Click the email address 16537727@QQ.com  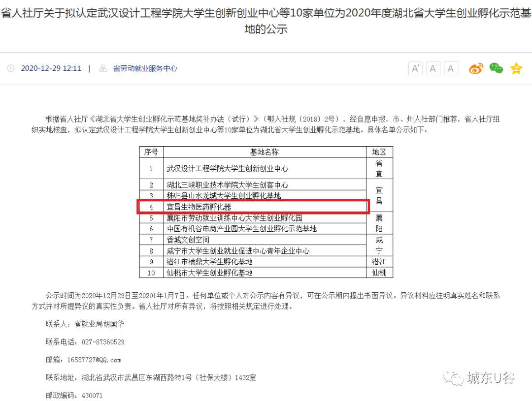94,360
